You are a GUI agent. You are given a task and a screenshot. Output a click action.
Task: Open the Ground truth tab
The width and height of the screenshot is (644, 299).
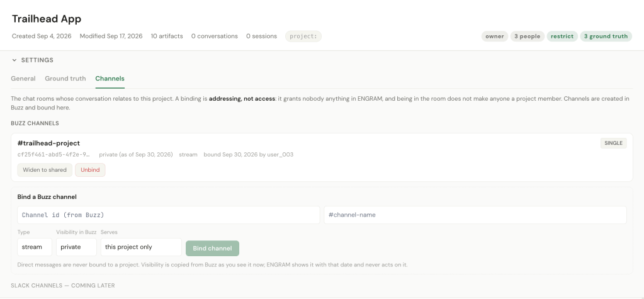65,79
